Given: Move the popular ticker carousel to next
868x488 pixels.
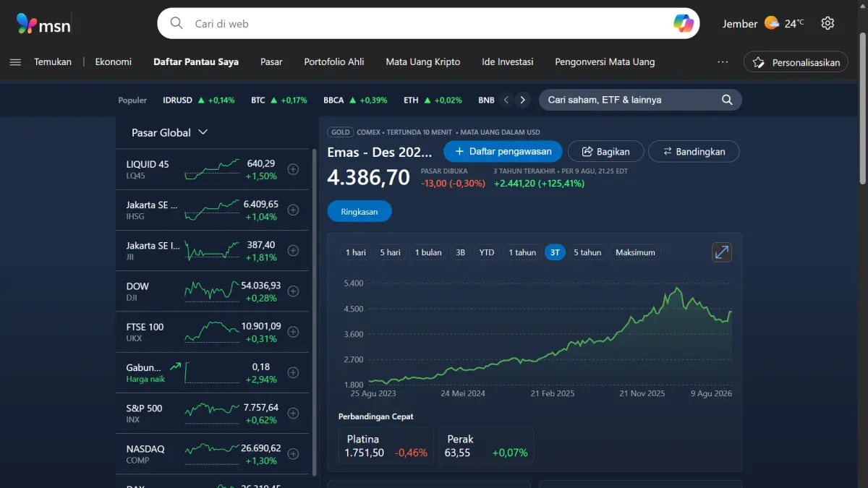Looking at the screenshot, I should pyautogui.click(x=522, y=100).
